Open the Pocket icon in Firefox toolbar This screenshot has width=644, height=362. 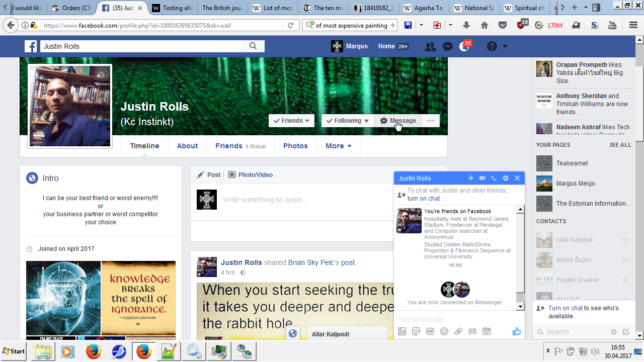click(503, 25)
